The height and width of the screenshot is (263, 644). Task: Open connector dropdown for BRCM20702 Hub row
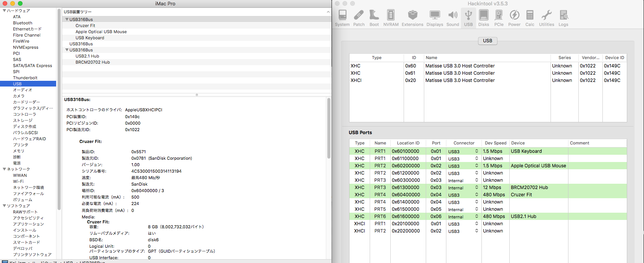pos(477,188)
